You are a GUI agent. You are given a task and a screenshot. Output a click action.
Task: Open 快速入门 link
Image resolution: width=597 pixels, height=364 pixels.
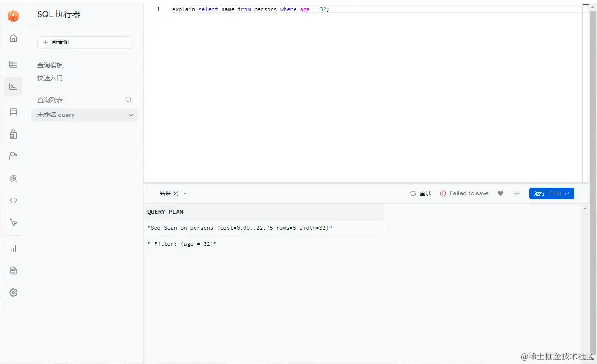[50, 78]
